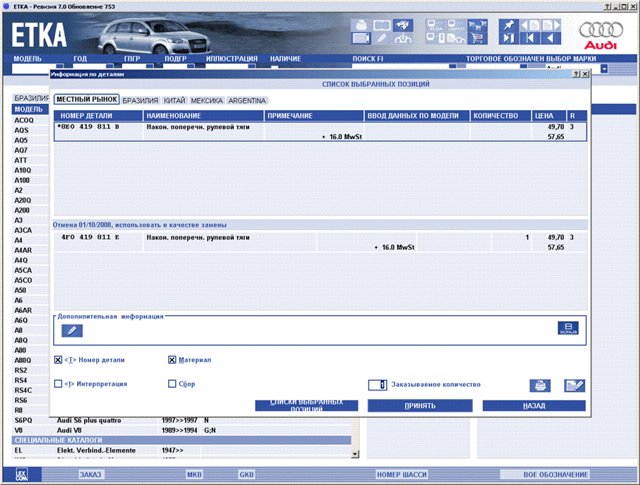Click the НАИМЕНОВАНИЕ column header
640x485 pixels.
[203, 116]
